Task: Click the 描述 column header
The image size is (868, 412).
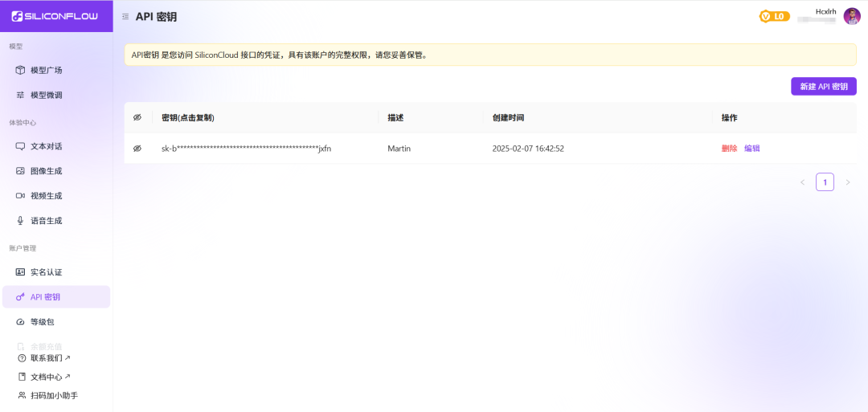Action: pyautogui.click(x=395, y=118)
